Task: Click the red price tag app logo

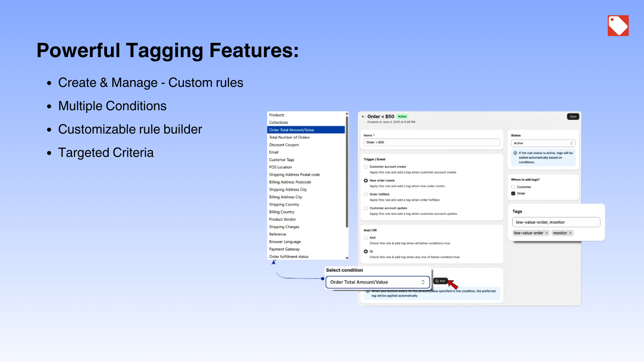Action: click(618, 26)
